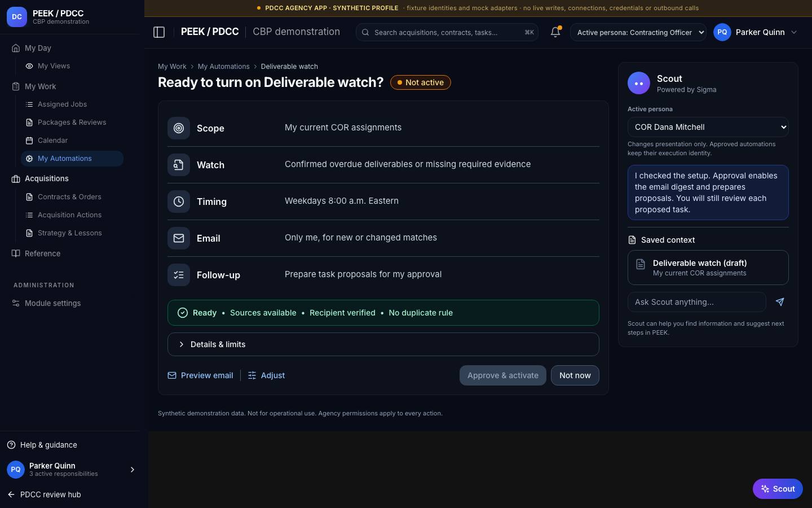Open Contracts & Orders
The width and height of the screenshot is (812, 508).
click(69, 197)
